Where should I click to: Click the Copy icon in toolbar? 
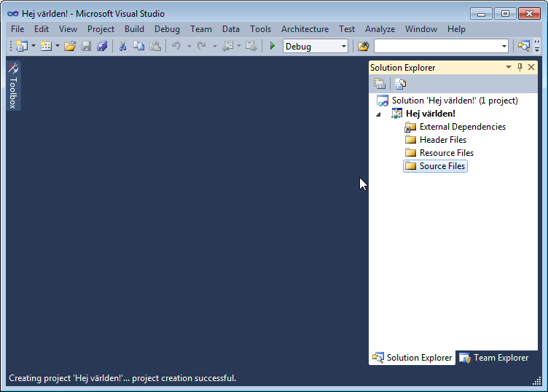(x=139, y=46)
